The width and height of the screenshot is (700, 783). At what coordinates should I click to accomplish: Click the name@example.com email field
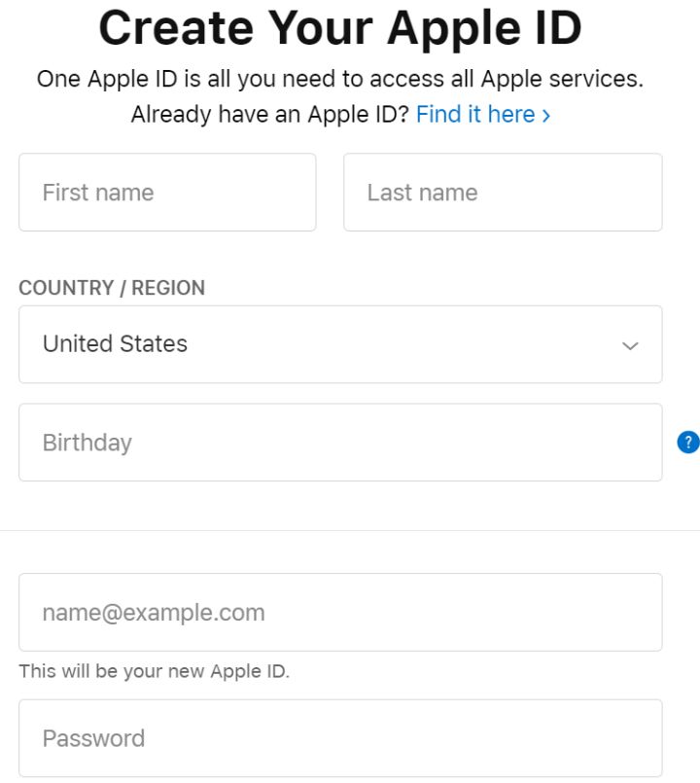click(x=340, y=613)
